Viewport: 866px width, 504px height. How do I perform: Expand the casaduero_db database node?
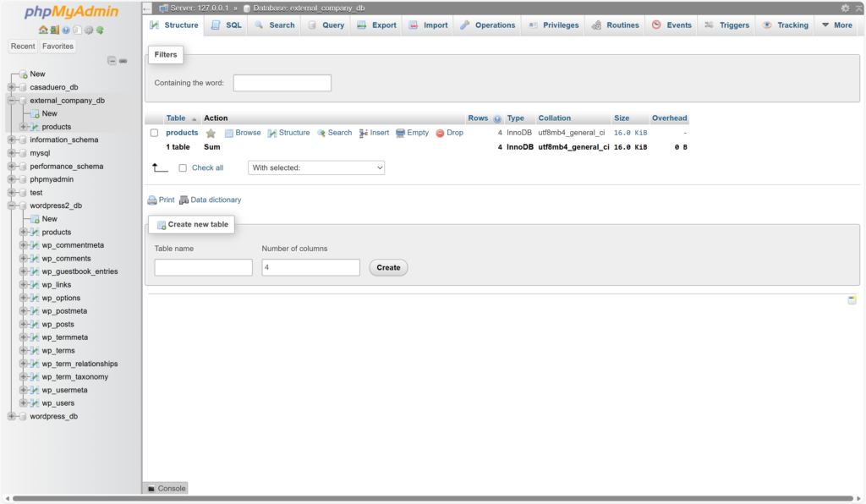[11, 87]
